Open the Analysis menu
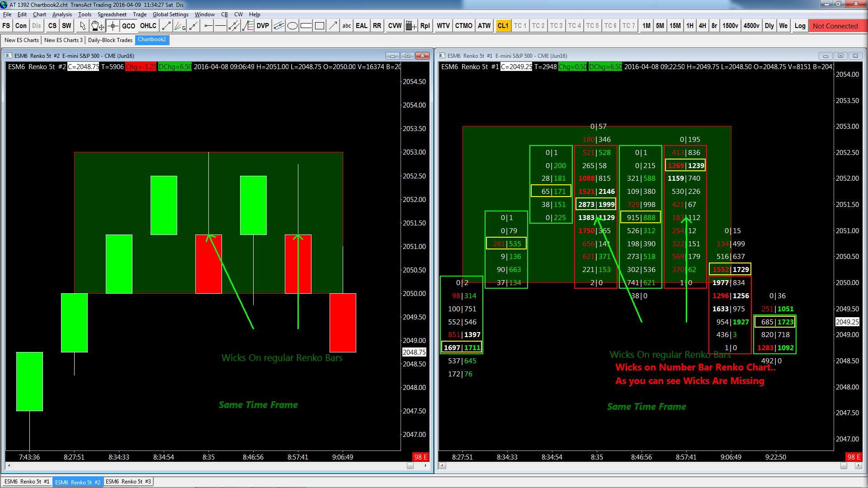 coord(62,14)
